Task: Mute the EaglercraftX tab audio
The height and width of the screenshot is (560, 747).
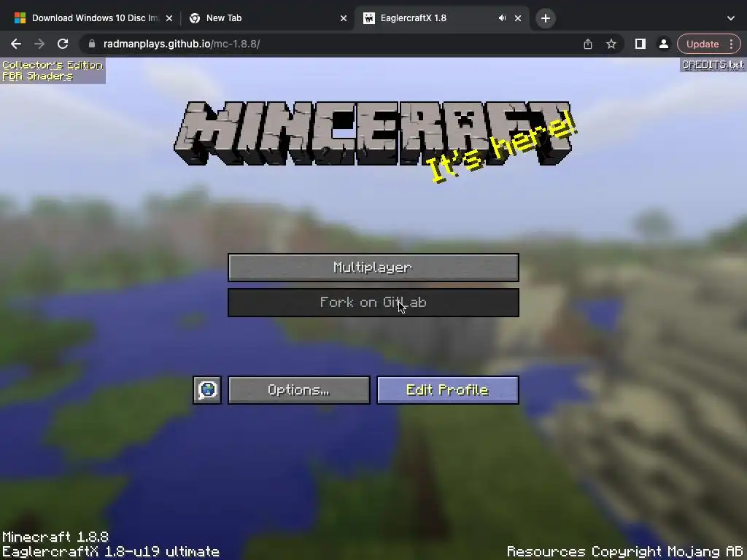Action: click(502, 18)
